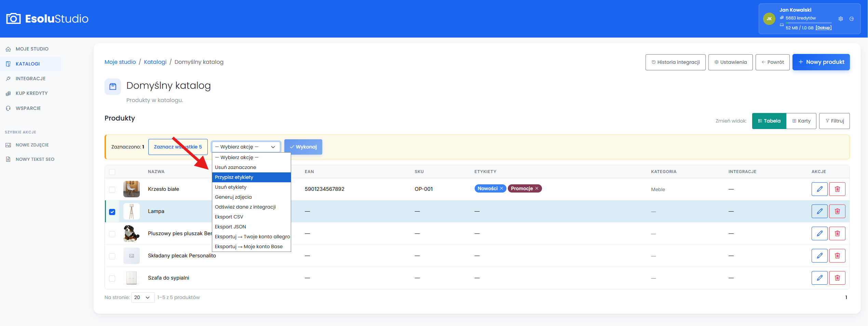868x326 pixels.
Task: Remove the Promocje label with its X
Action: pos(537,188)
